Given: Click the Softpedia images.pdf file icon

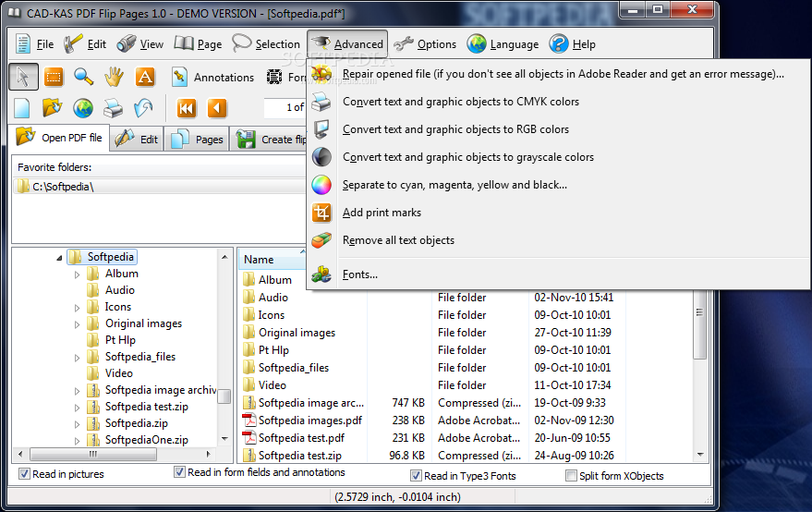Looking at the screenshot, I should pyautogui.click(x=249, y=421).
